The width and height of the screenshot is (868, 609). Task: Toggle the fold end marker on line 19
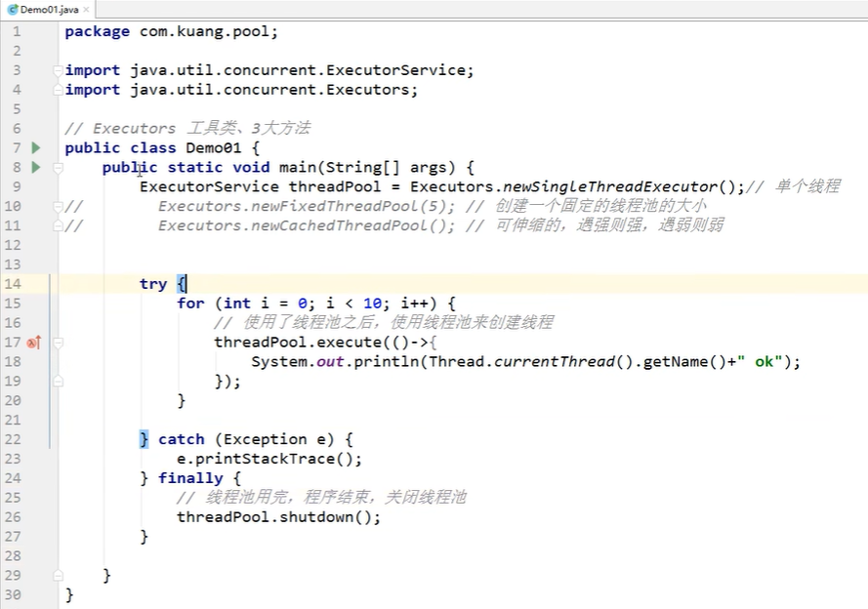click(x=58, y=381)
